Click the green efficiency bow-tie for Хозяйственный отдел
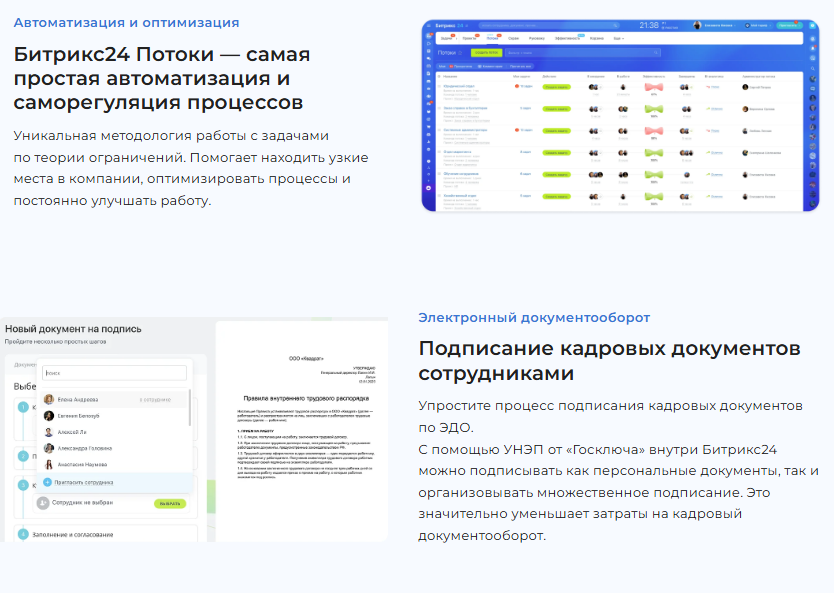834x593 pixels. tap(654, 196)
